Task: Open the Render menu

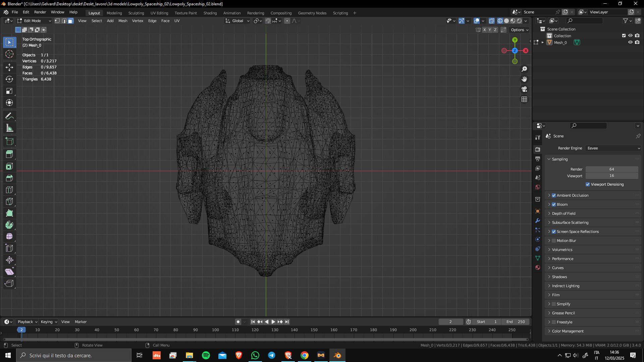Action: pos(40,12)
